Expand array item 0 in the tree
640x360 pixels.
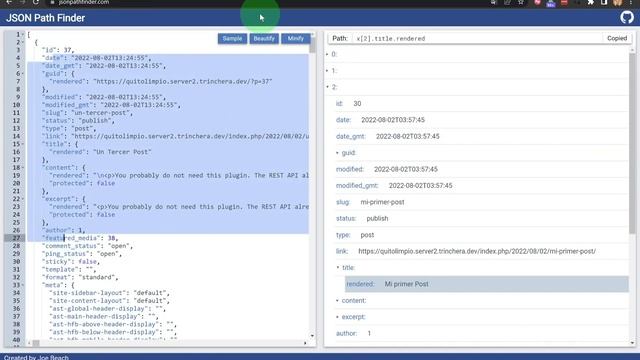pos(327,54)
